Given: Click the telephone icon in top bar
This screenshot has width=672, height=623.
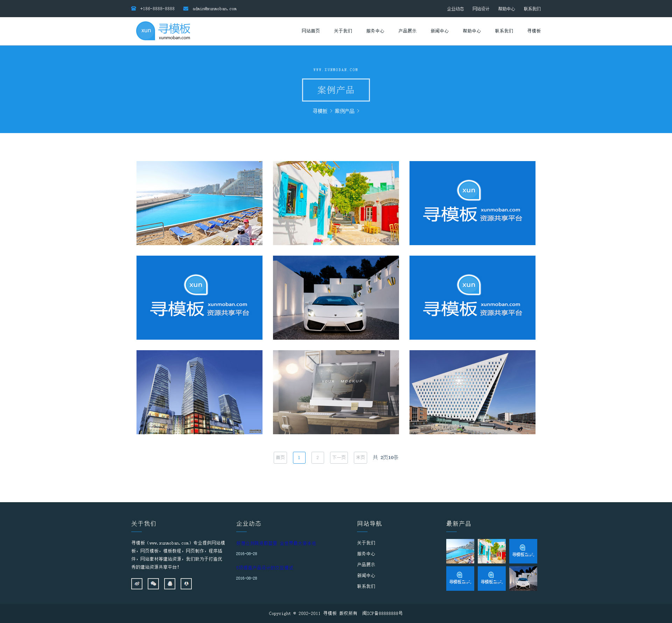Looking at the screenshot, I should [134, 9].
